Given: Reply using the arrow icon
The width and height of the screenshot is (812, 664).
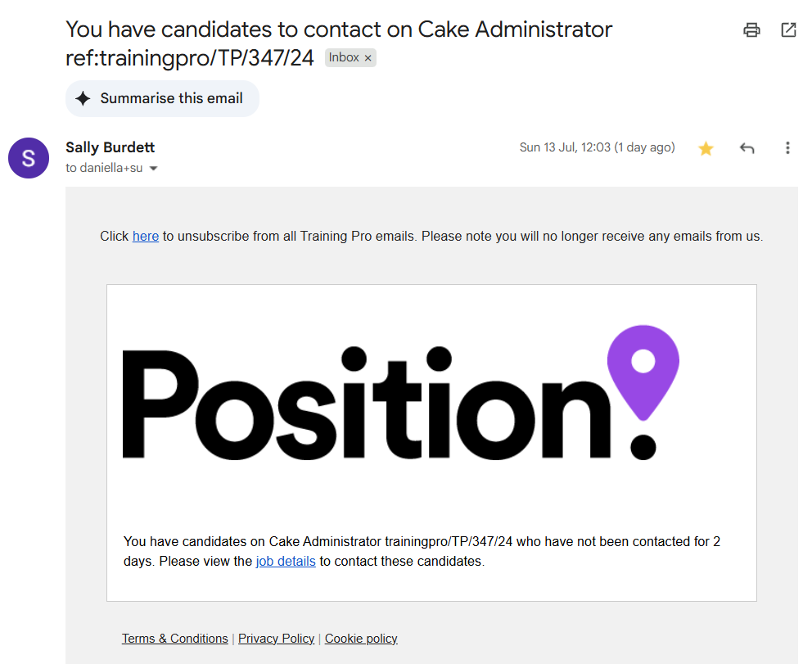Looking at the screenshot, I should pyautogui.click(x=747, y=148).
